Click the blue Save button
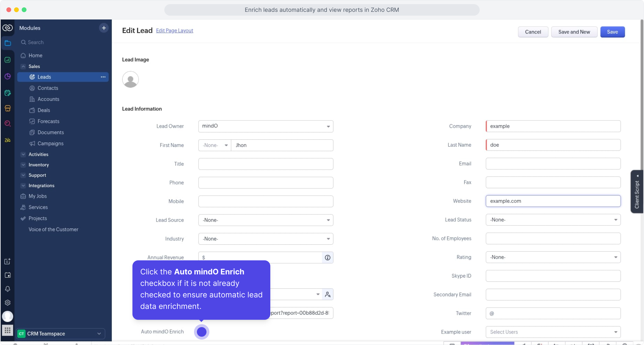 point(612,32)
